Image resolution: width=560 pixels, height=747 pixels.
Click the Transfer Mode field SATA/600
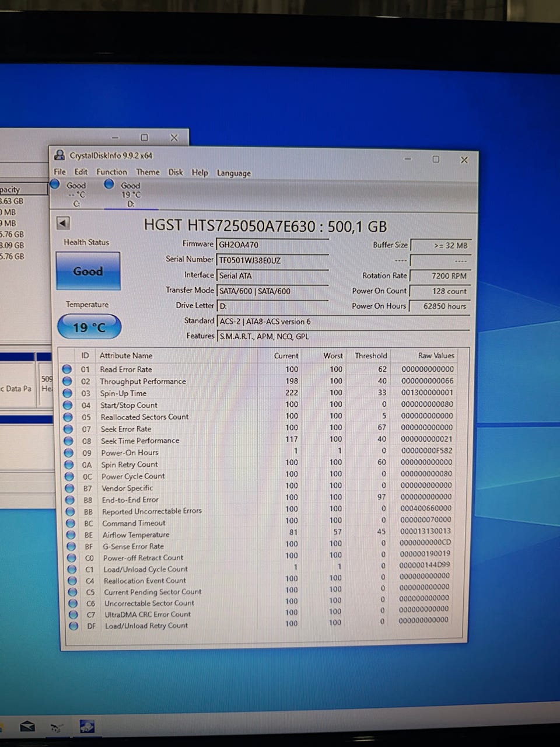click(273, 291)
